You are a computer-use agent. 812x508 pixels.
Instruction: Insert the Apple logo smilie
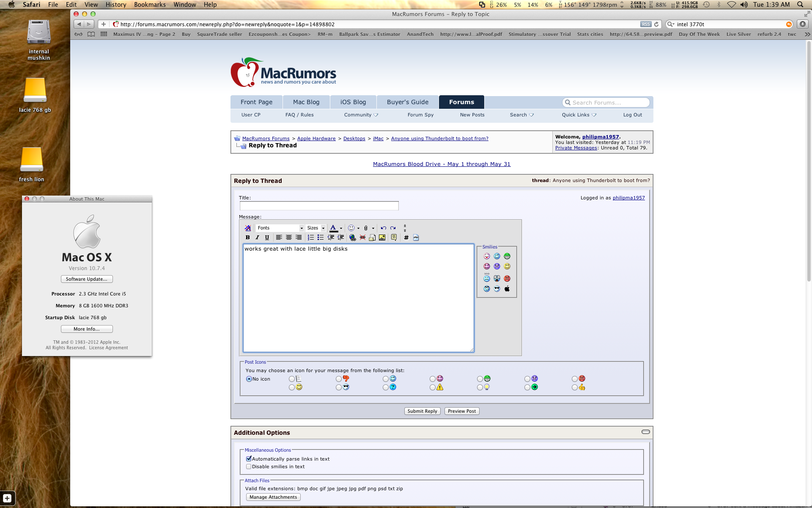(x=507, y=289)
